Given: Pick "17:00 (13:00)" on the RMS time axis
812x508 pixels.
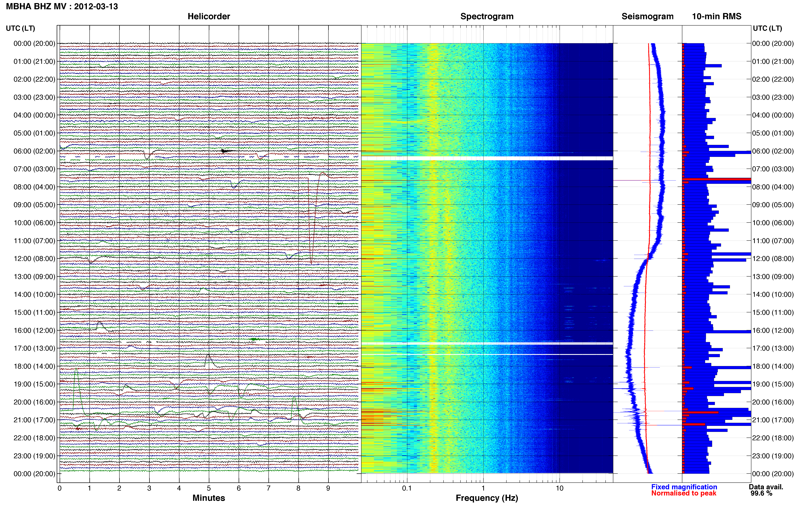Looking at the screenshot, I should click(x=773, y=348).
